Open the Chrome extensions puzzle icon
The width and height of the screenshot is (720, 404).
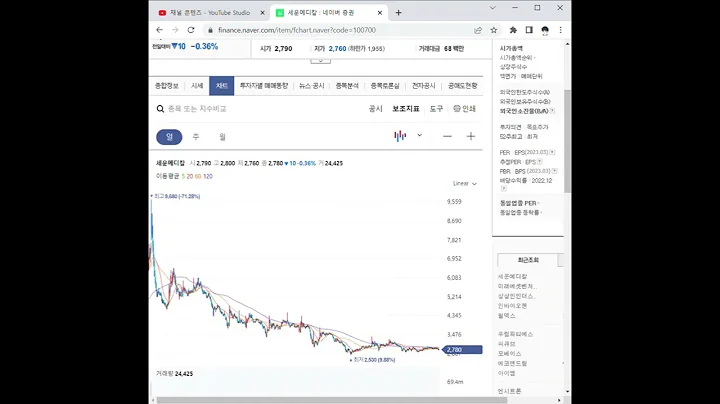tap(513, 30)
